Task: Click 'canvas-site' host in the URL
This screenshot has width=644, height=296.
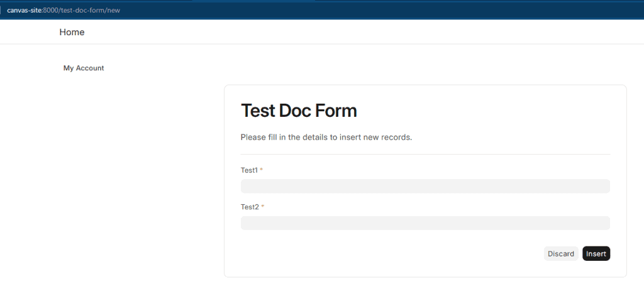Action: tap(24, 10)
